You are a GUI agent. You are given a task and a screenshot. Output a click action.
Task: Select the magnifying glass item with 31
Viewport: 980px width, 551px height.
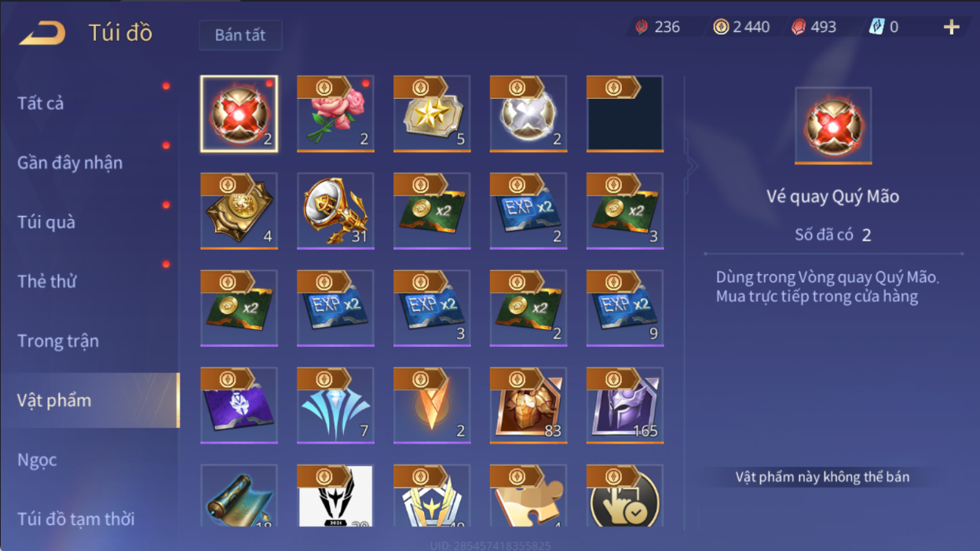tap(335, 211)
